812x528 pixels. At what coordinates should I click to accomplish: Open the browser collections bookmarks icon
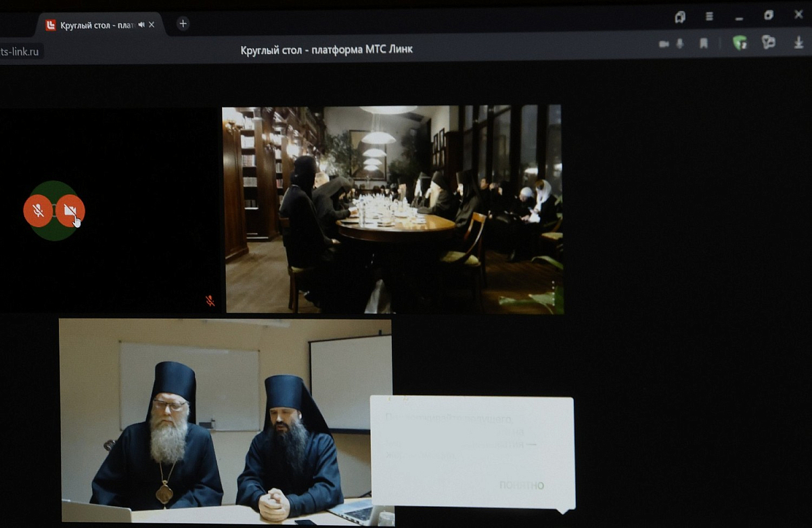pyautogui.click(x=680, y=17)
